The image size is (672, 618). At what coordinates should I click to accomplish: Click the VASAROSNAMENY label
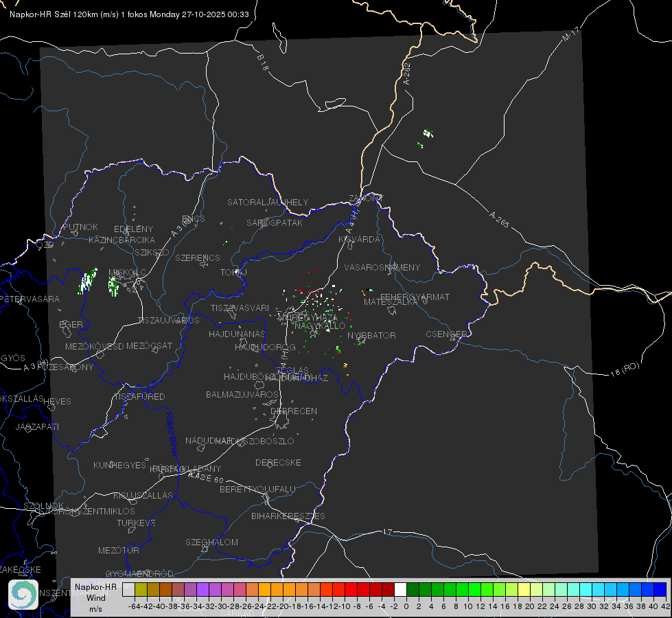point(382,267)
